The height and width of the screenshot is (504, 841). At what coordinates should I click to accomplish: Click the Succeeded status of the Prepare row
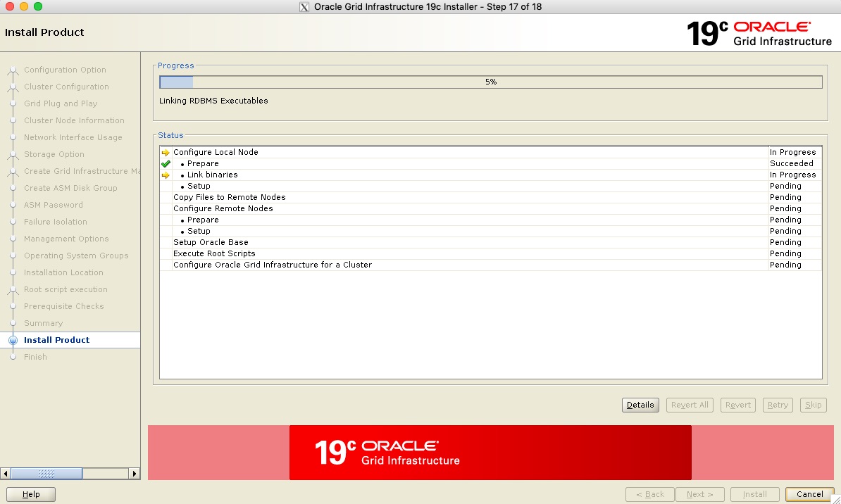point(791,163)
